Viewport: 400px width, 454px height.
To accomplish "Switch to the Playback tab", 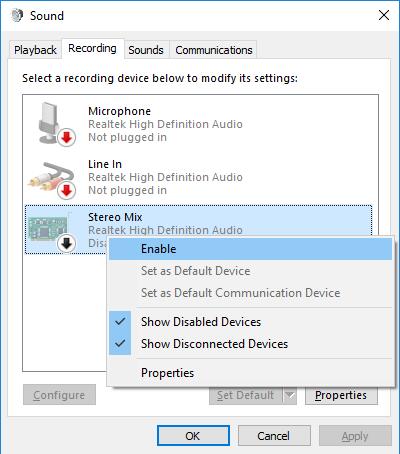I will click(x=35, y=50).
